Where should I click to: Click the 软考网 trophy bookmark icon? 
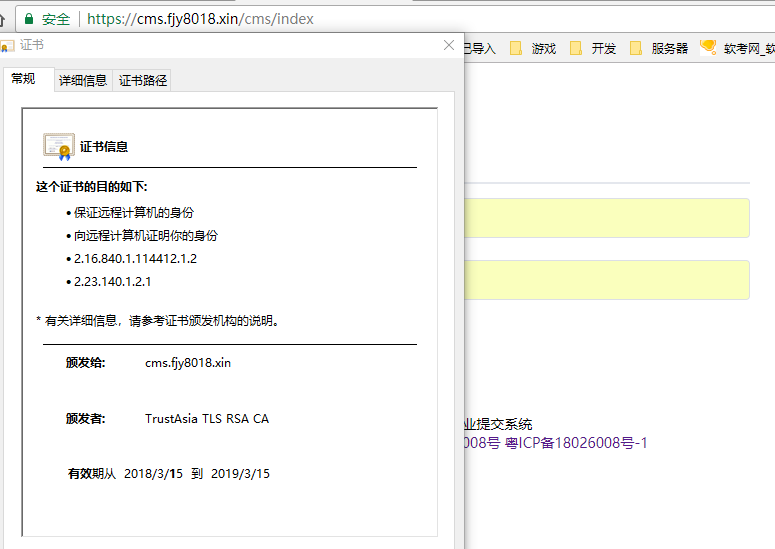tap(708, 47)
